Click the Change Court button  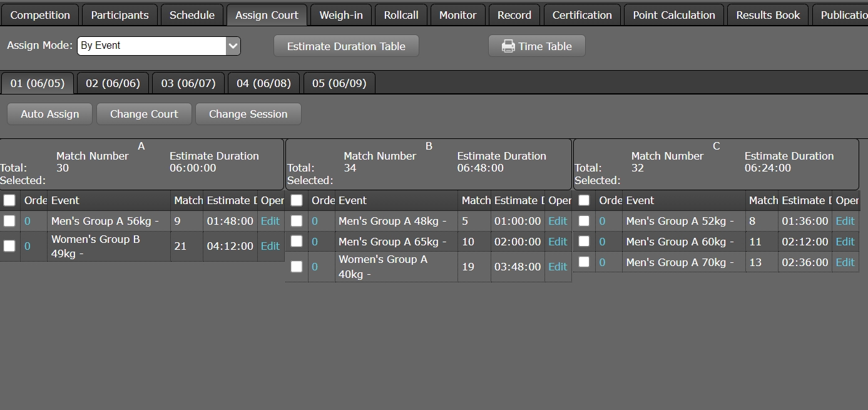144,114
